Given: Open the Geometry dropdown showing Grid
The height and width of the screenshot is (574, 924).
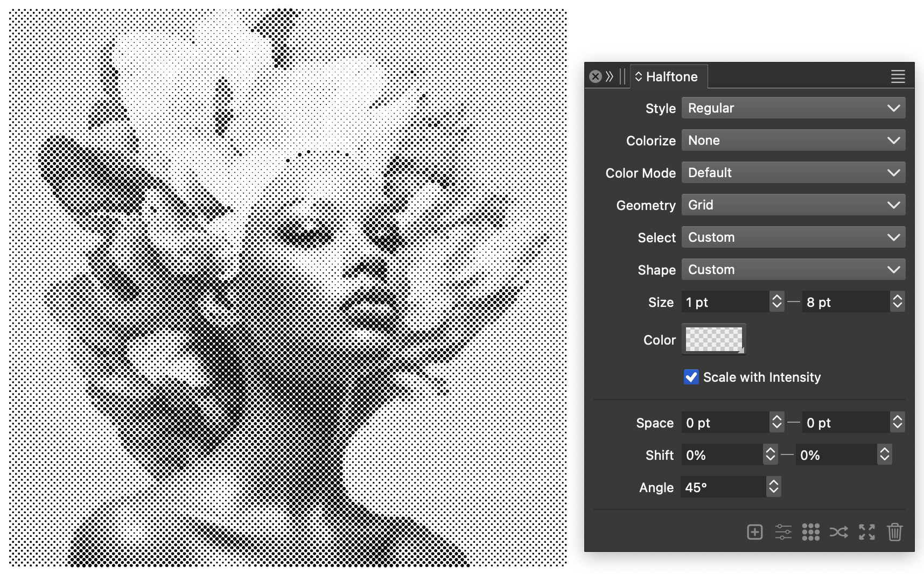Looking at the screenshot, I should [793, 205].
